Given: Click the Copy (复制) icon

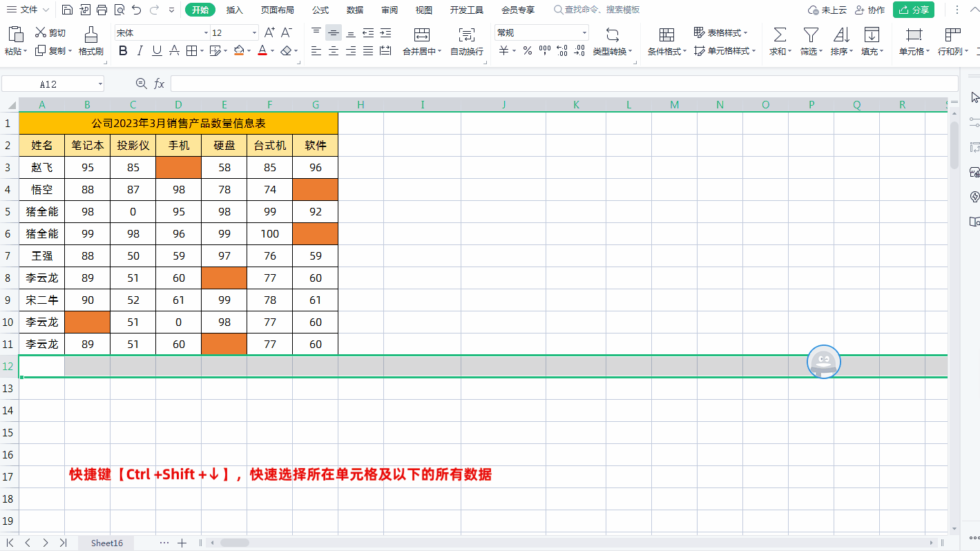Looking at the screenshot, I should tap(41, 50).
